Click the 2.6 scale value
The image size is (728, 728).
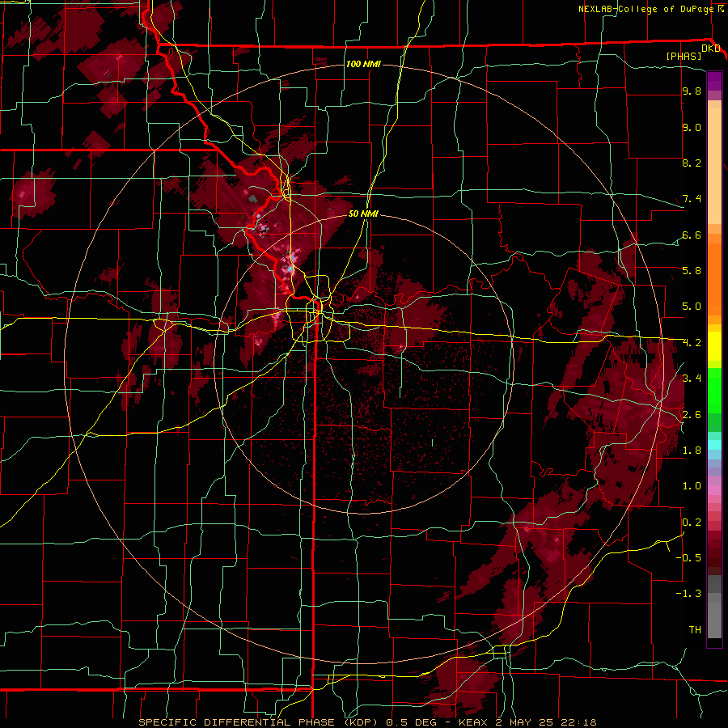pos(692,414)
